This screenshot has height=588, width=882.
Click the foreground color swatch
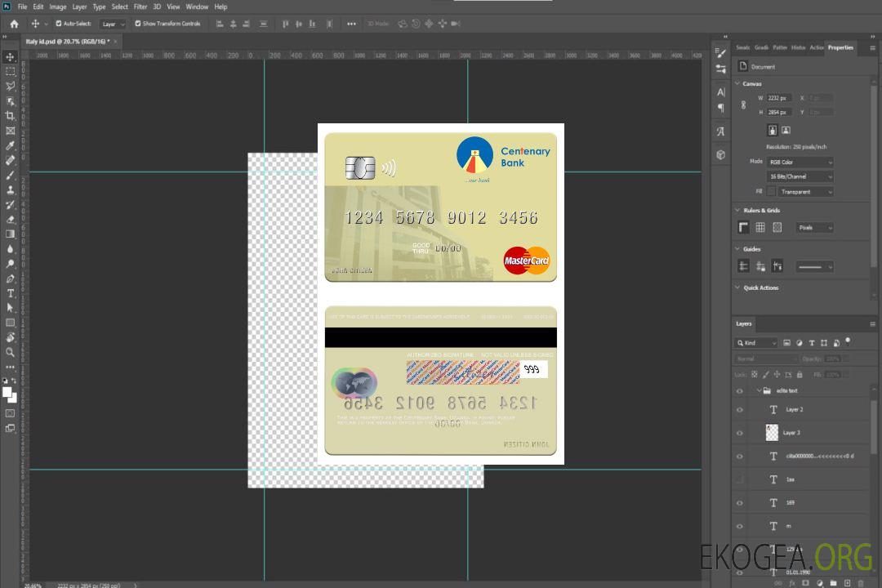[x=7, y=393]
